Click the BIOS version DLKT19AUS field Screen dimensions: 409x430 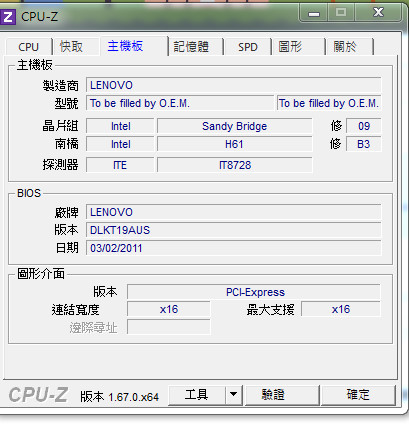(233, 230)
